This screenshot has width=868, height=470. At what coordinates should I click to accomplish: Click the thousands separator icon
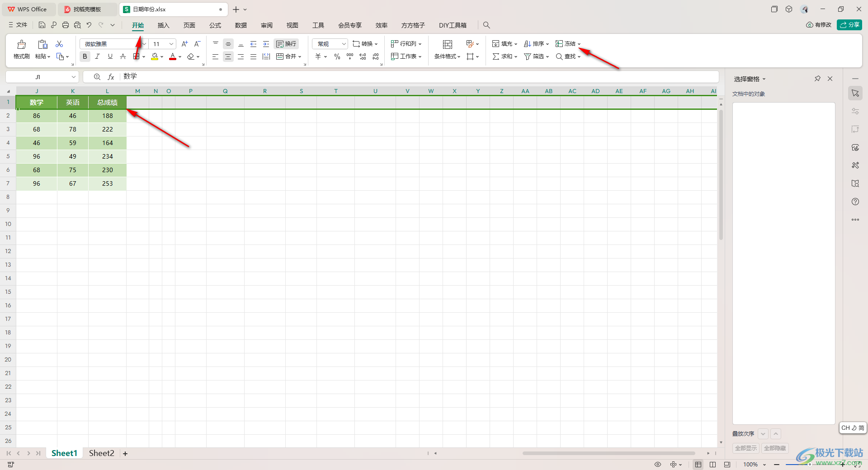click(x=350, y=56)
